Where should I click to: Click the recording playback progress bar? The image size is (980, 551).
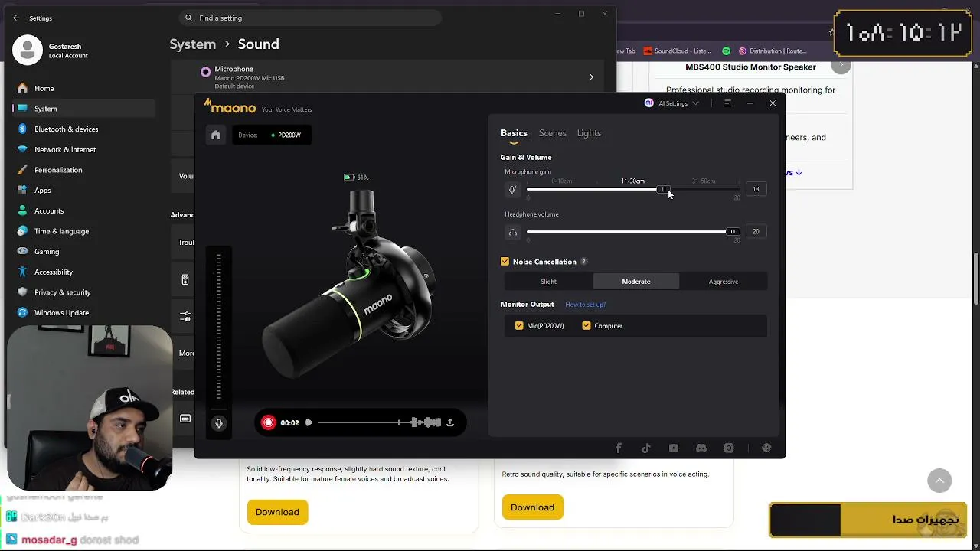tap(379, 422)
